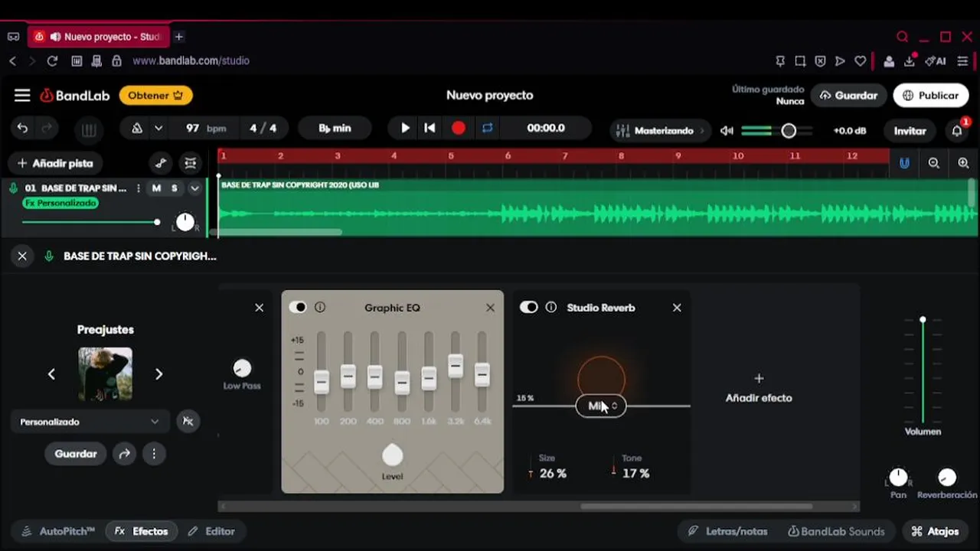The width and height of the screenshot is (980, 551).
Task: Save the preset with Guardar
Action: (x=76, y=454)
